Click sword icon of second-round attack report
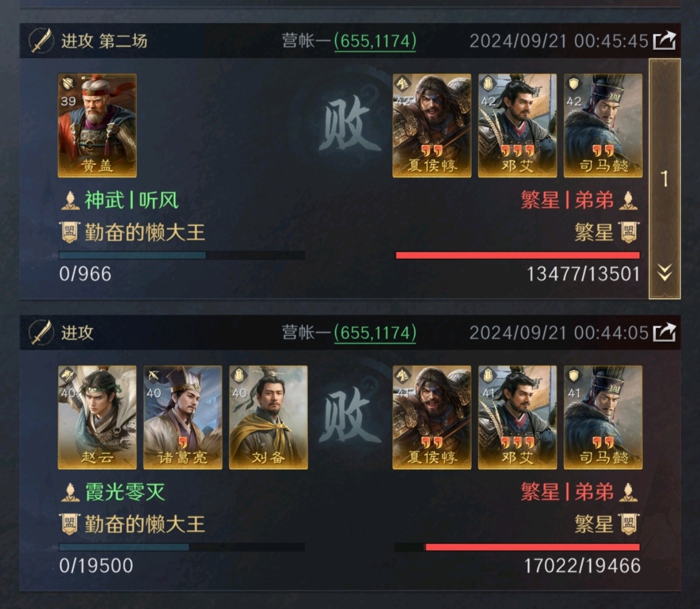Screen dimensions: 700x609 click(x=41, y=40)
